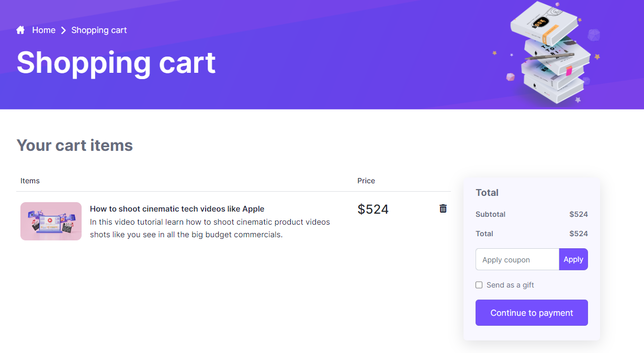Click the Items column header

30,181
